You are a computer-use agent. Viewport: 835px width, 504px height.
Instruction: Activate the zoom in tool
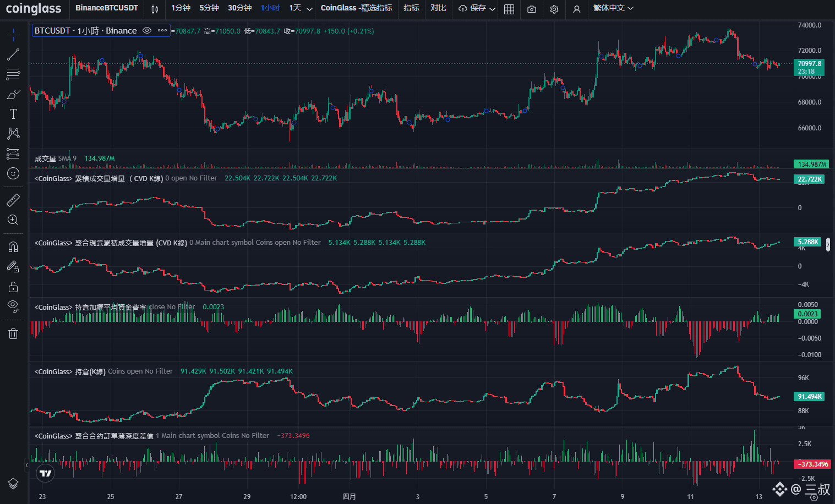coord(13,220)
